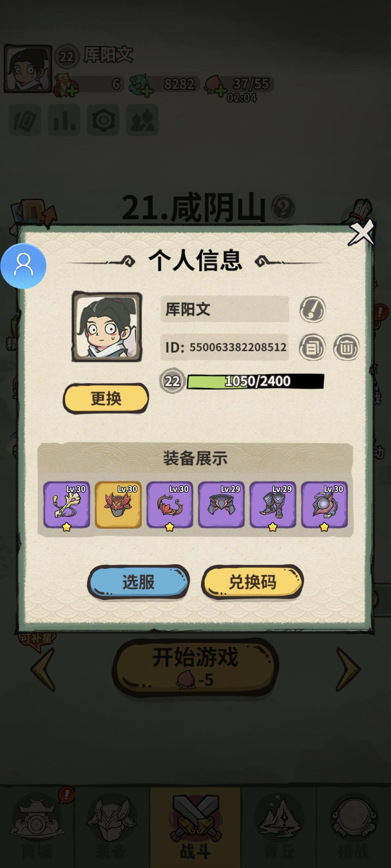
Task: Tap the trash can delete icon
Action: pyautogui.click(x=346, y=347)
